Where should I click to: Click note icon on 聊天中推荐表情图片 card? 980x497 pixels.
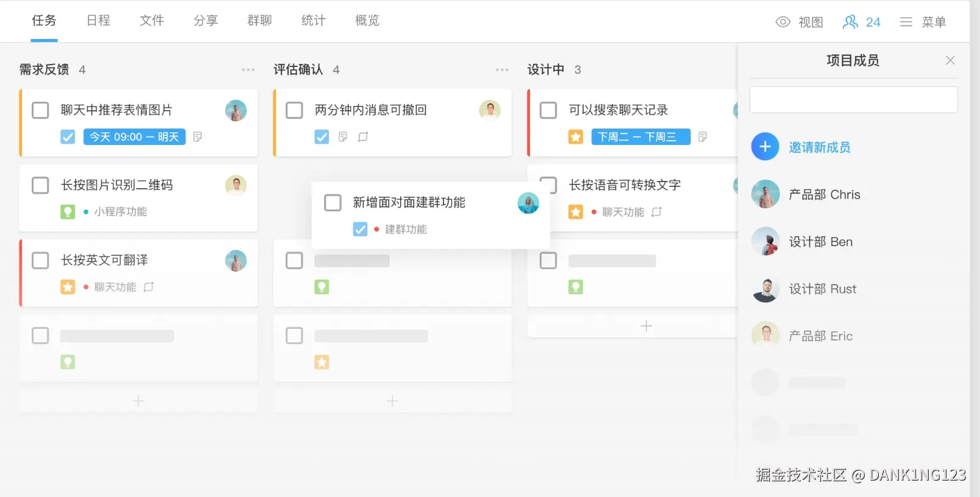(197, 137)
